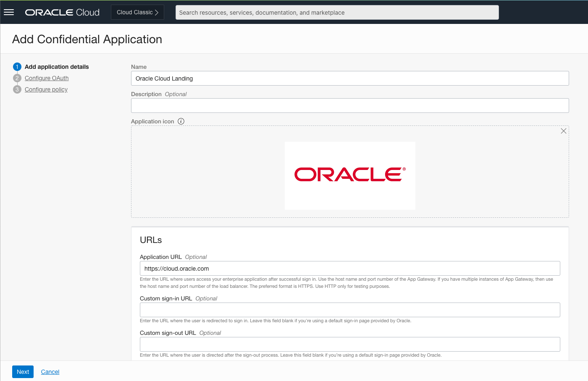
Task: Click step 3 circle in the wizard sidebar
Action: (17, 89)
